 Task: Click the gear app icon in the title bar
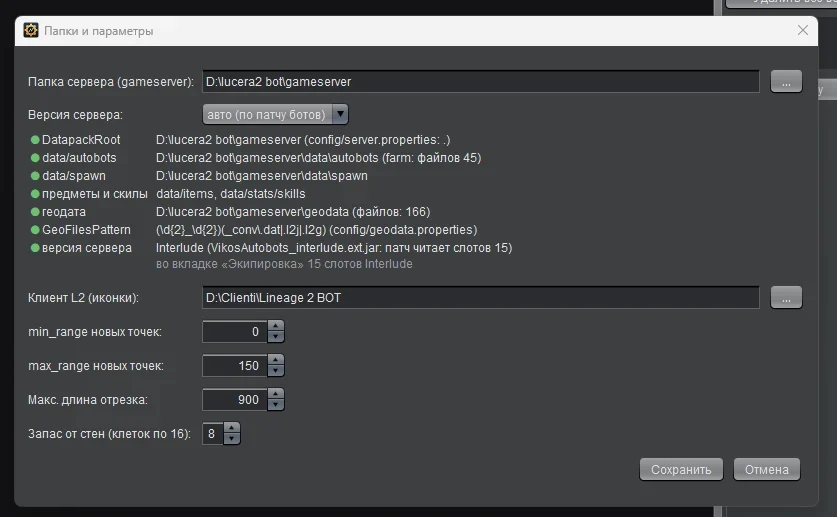click(x=31, y=30)
